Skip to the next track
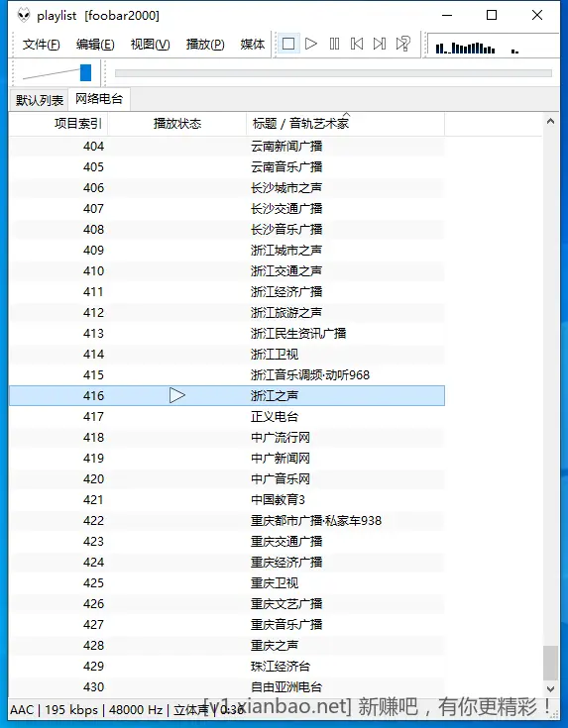Screen dimensions: 568x728 (380, 45)
